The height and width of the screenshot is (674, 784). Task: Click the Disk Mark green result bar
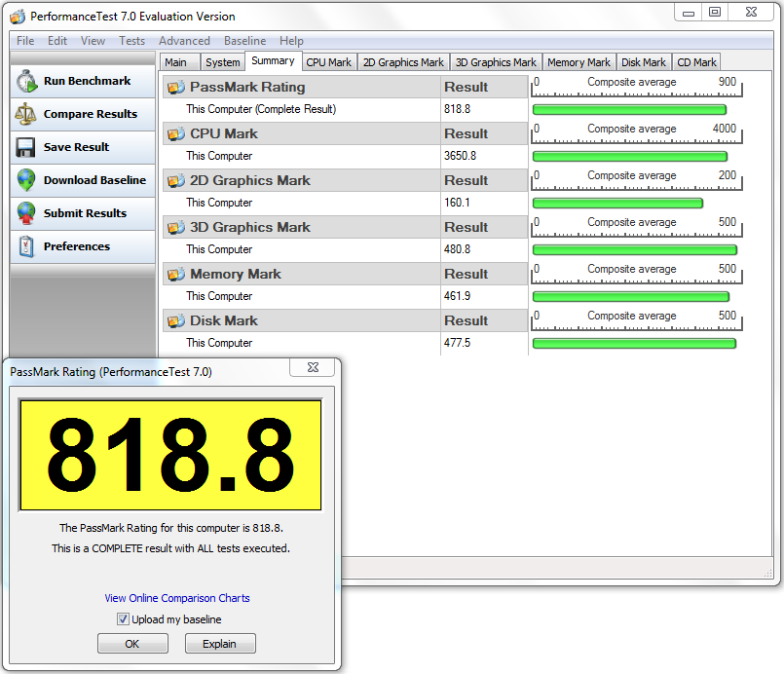point(634,344)
